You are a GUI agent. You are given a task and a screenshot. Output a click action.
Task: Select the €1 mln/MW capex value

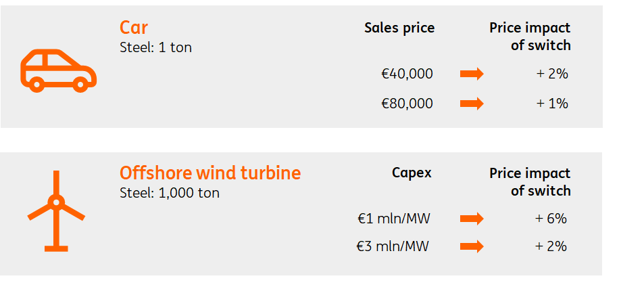395,219
